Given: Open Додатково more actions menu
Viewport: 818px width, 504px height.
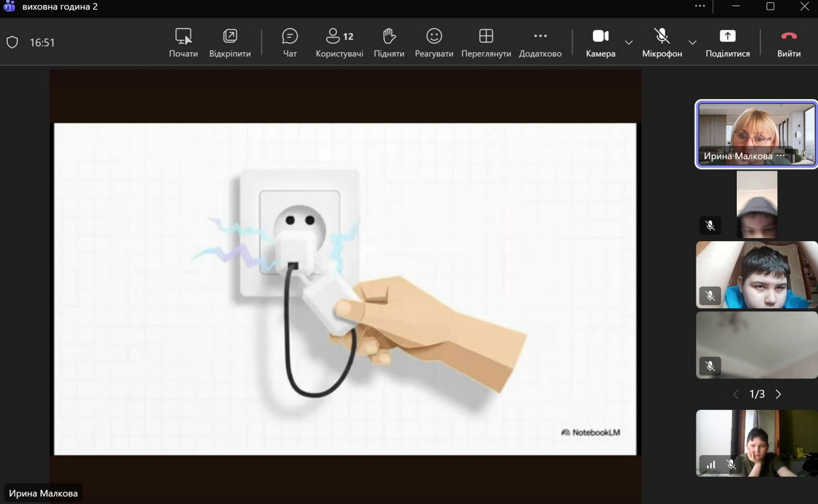Looking at the screenshot, I should click(540, 42).
